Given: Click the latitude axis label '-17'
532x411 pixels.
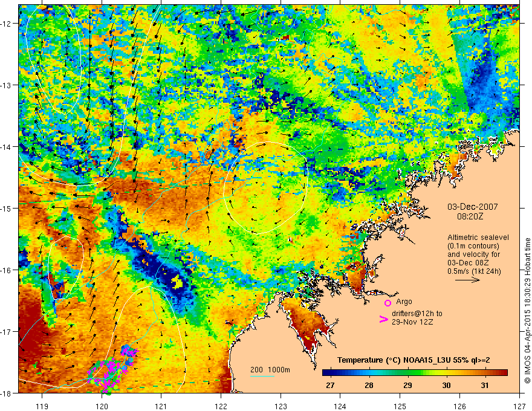Looking at the screenshot, I should (7, 332).
